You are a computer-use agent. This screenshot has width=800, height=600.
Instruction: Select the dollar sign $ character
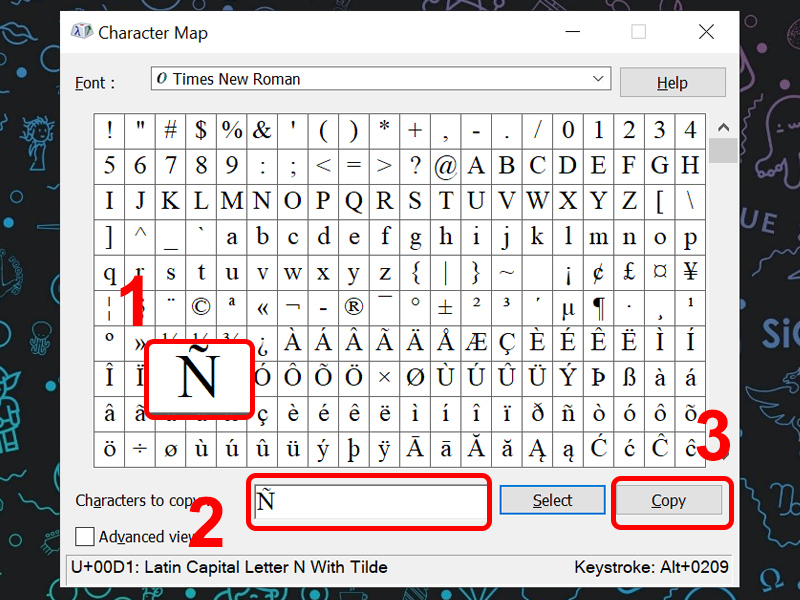(x=201, y=131)
